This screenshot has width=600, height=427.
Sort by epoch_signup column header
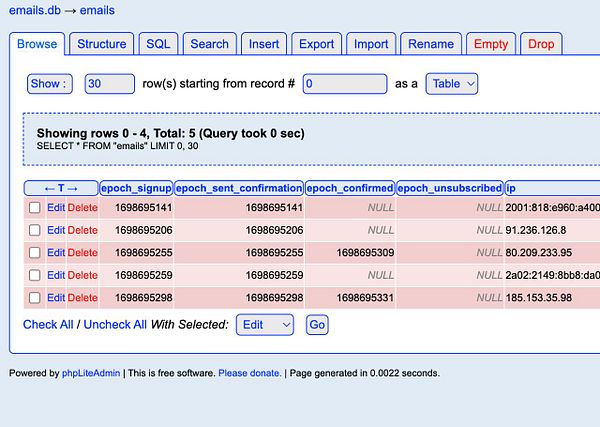tap(136, 188)
